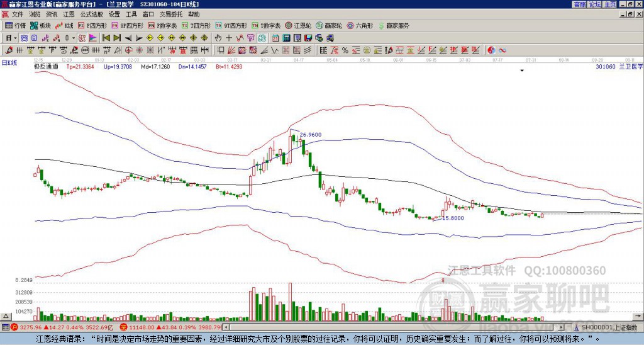Click the black left arrow icon
This screenshot has width=644, height=345.
coord(128,38)
